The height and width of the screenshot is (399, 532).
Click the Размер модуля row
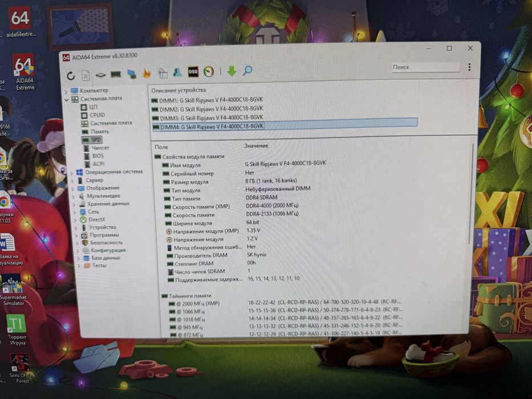click(x=230, y=181)
